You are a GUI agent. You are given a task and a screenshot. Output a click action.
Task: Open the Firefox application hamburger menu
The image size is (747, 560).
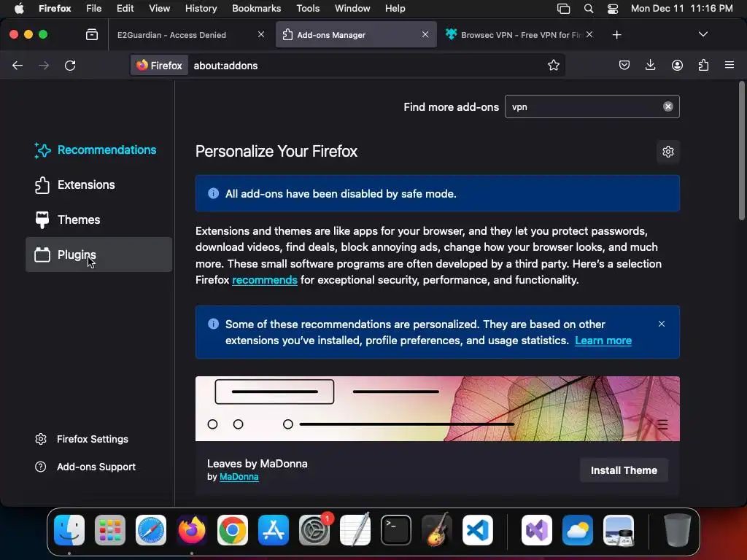729,65
